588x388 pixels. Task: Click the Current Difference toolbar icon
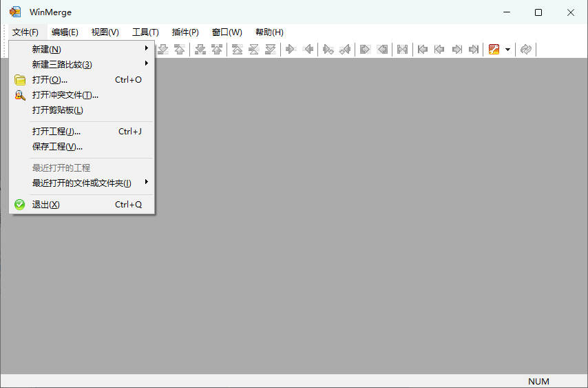(x=253, y=49)
